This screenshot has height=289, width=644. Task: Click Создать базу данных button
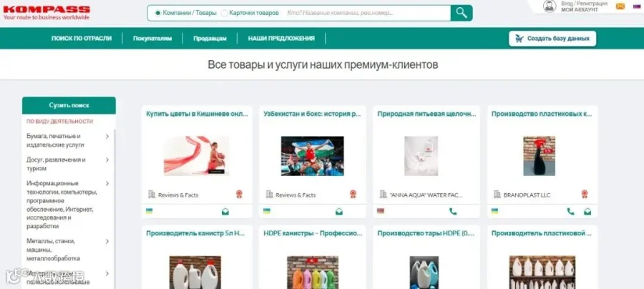(x=552, y=39)
